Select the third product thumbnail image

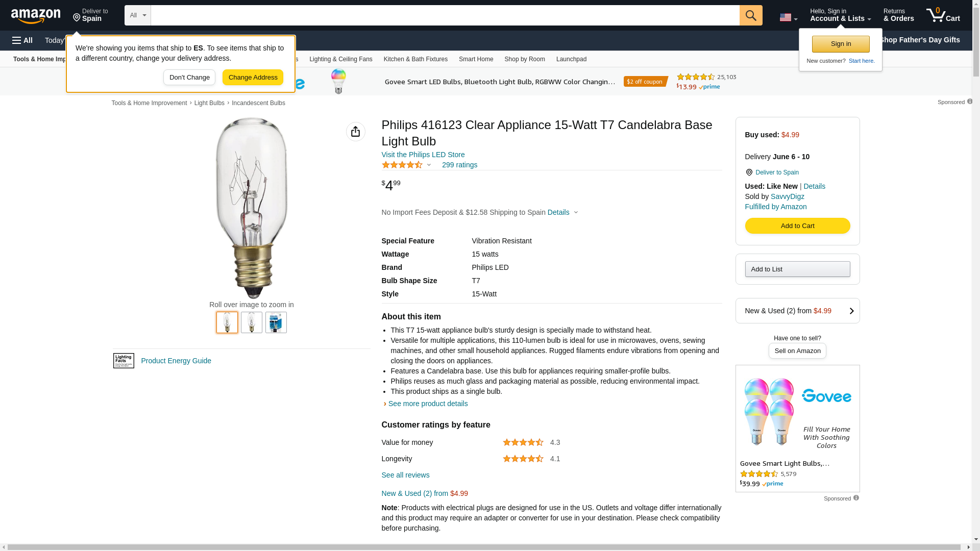276,322
